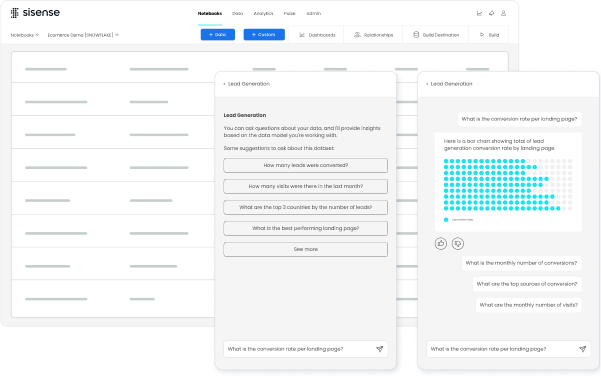Open Relationships in the toolbar

(x=373, y=35)
